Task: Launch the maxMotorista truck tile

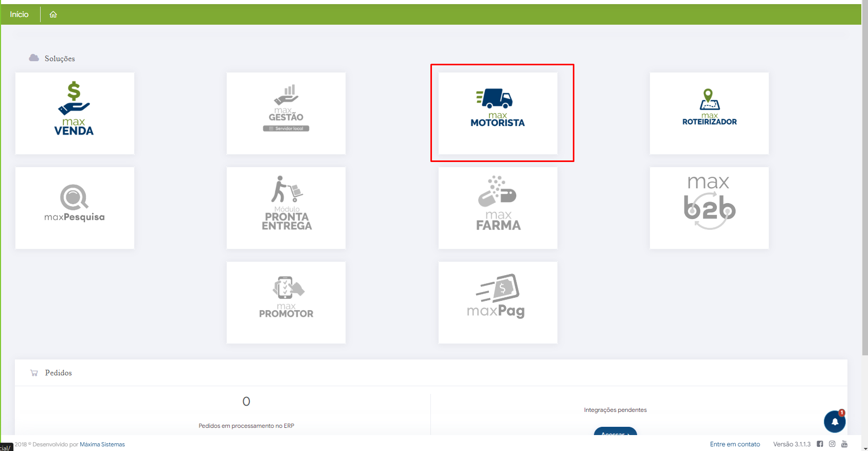Action: [498, 113]
